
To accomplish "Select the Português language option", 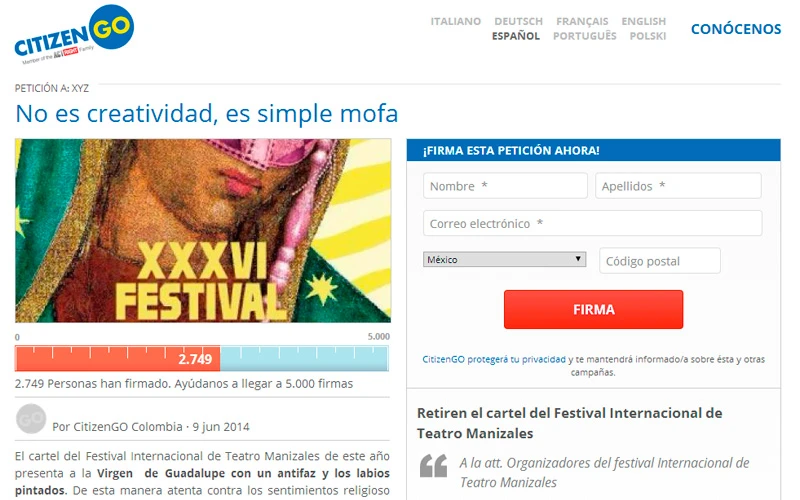I will (585, 36).
